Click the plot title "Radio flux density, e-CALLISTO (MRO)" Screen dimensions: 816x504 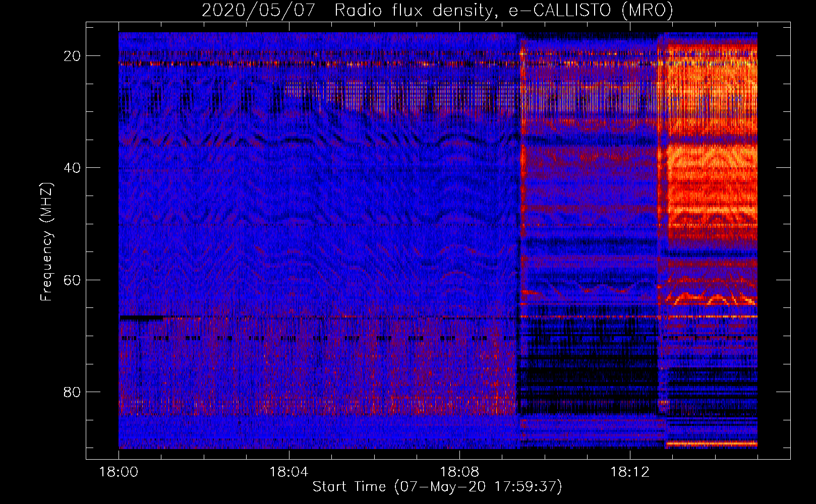pyautogui.click(x=503, y=11)
